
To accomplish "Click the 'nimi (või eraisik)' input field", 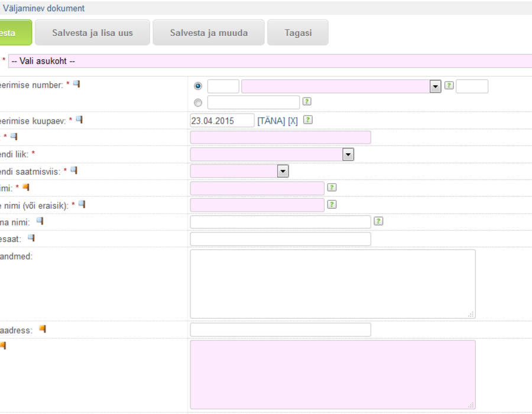I will pyautogui.click(x=257, y=205).
